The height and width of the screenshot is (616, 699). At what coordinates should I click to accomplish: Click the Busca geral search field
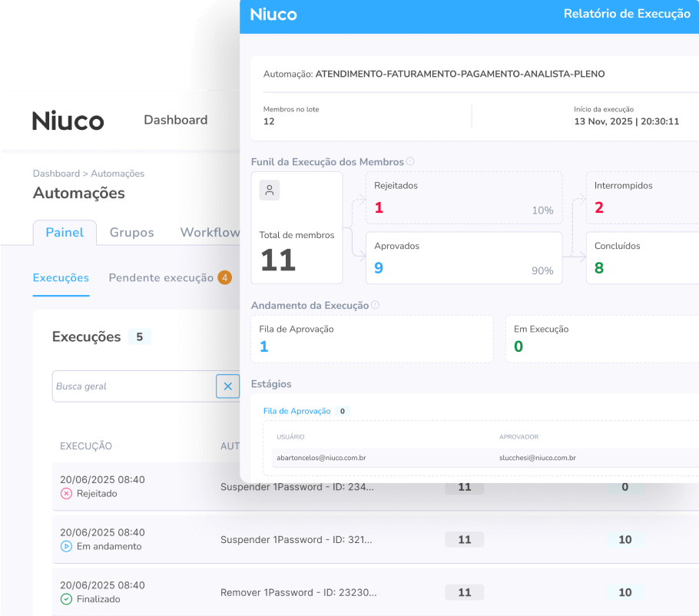[x=134, y=386]
